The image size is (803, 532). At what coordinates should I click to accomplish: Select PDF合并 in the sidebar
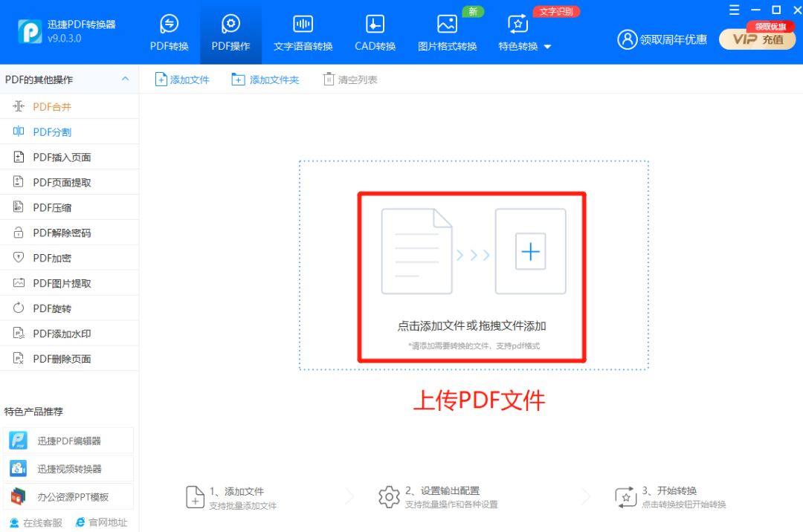pos(69,106)
